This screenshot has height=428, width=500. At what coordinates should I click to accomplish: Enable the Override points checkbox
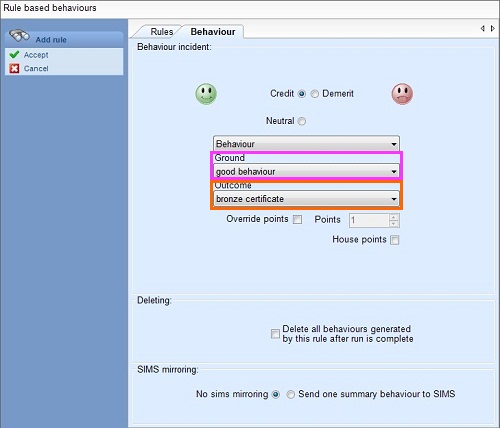tap(297, 219)
